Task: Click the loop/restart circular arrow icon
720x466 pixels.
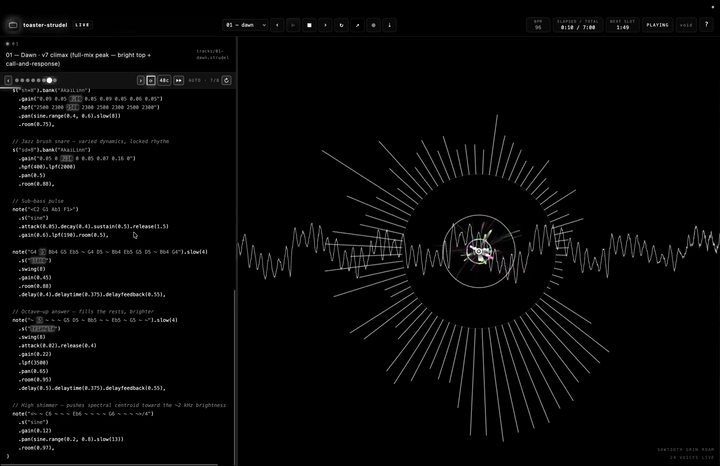Action: point(341,25)
